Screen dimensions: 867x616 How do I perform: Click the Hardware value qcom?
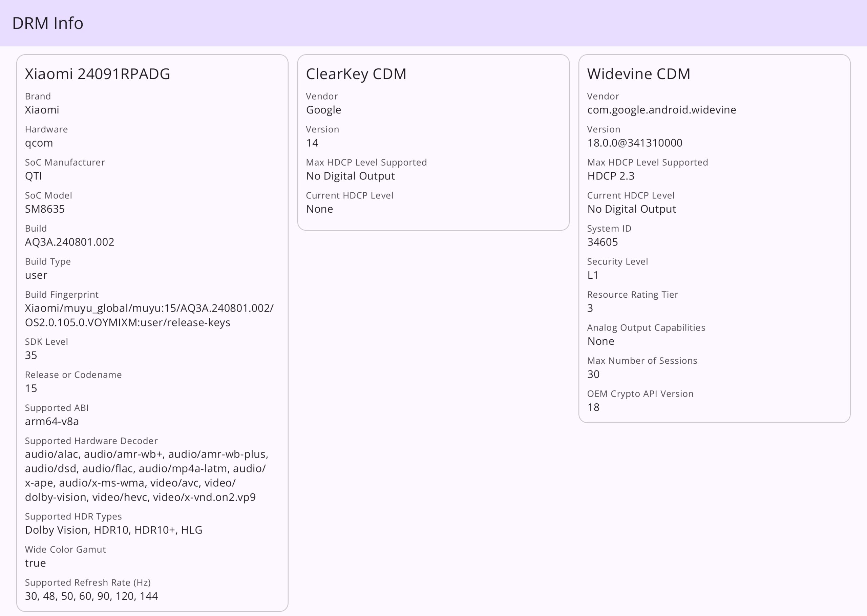[x=39, y=143]
